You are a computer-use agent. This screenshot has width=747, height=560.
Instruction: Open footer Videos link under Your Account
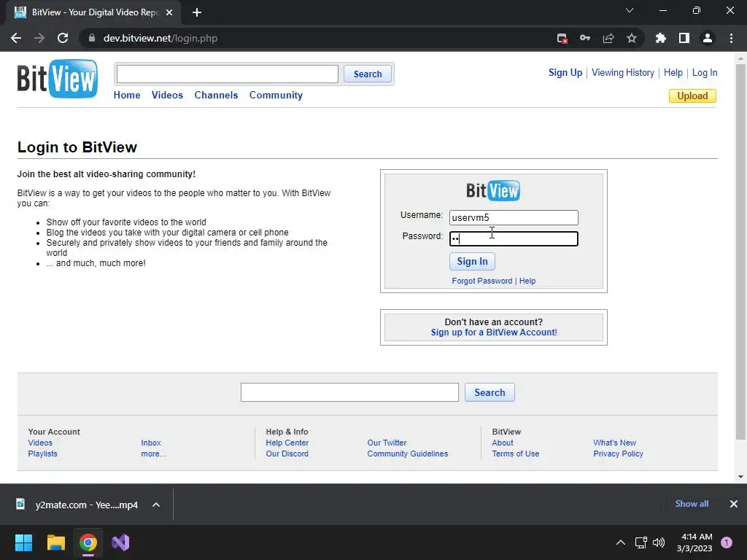click(x=40, y=443)
